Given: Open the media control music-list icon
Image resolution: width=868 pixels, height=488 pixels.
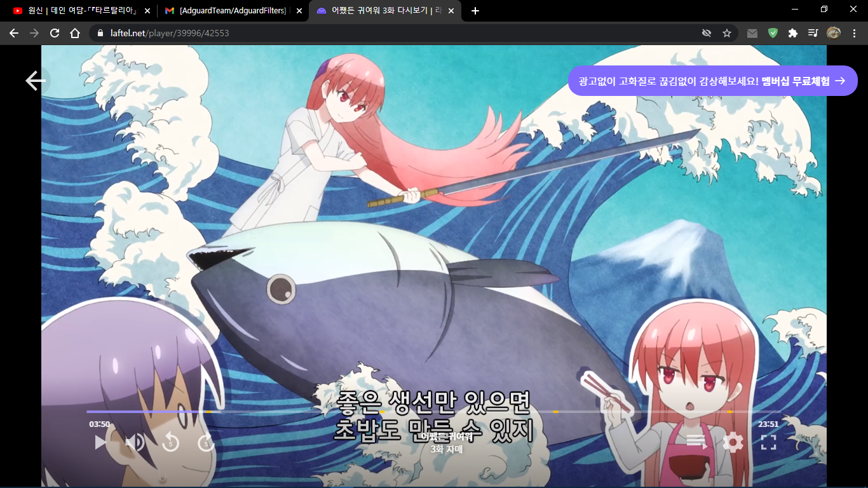Looking at the screenshot, I should pyautogui.click(x=813, y=33).
